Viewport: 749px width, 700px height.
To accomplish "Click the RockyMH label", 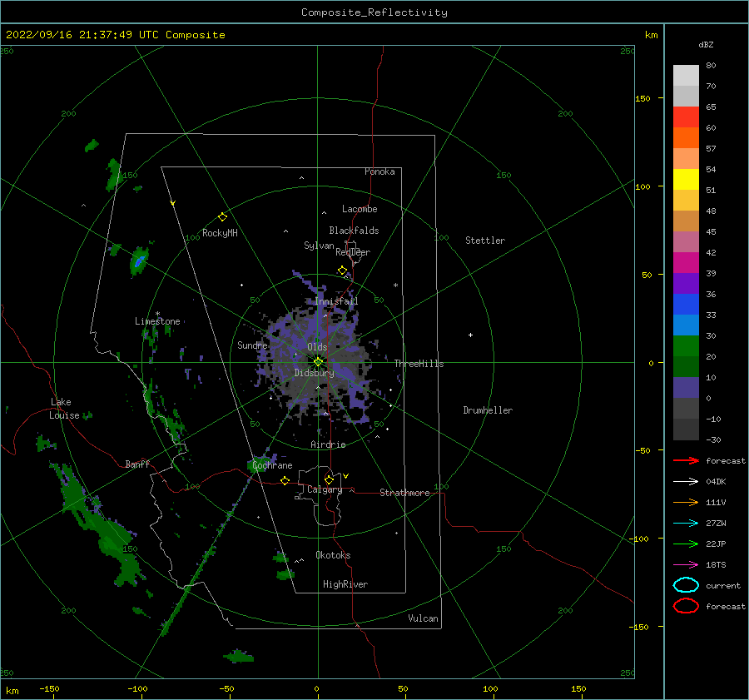I will (220, 233).
